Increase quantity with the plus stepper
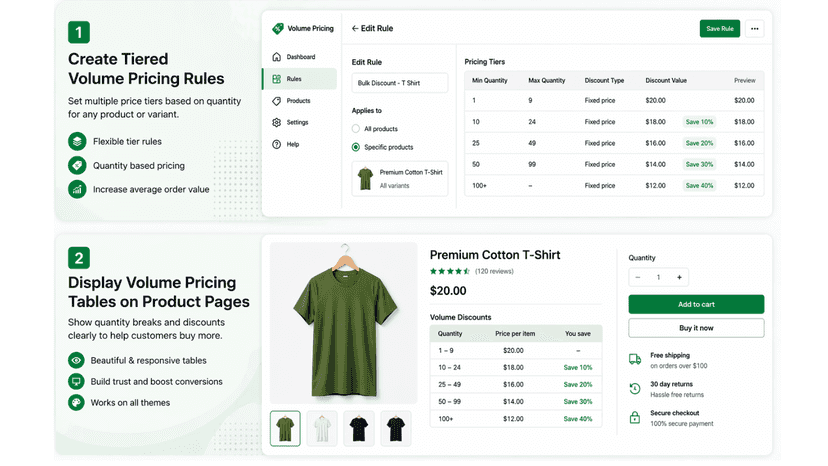This screenshot has width=828, height=466. click(680, 277)
